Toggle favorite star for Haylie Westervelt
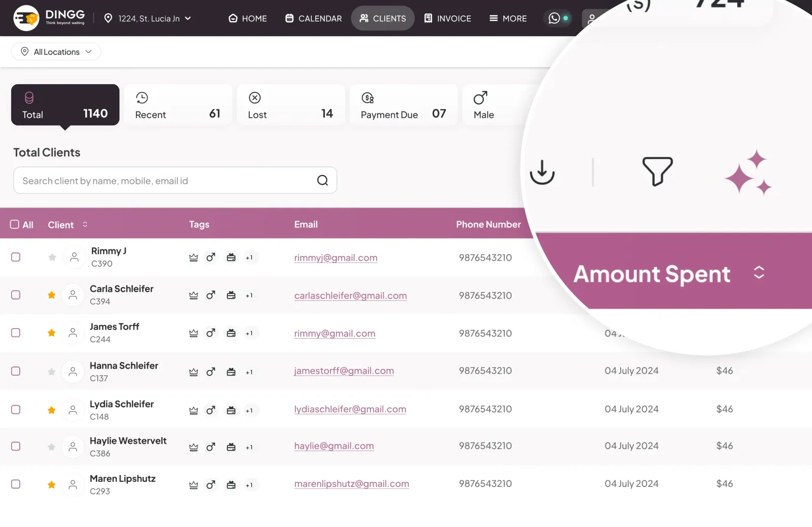This screenshot has height=527, width=812. pyautogui.click(x=51, y=447)
